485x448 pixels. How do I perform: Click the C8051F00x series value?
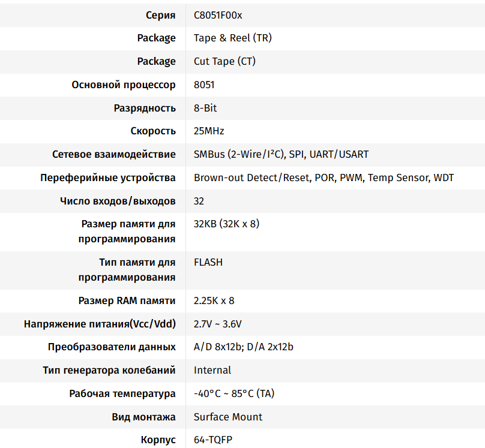click(x=218, y=15)
